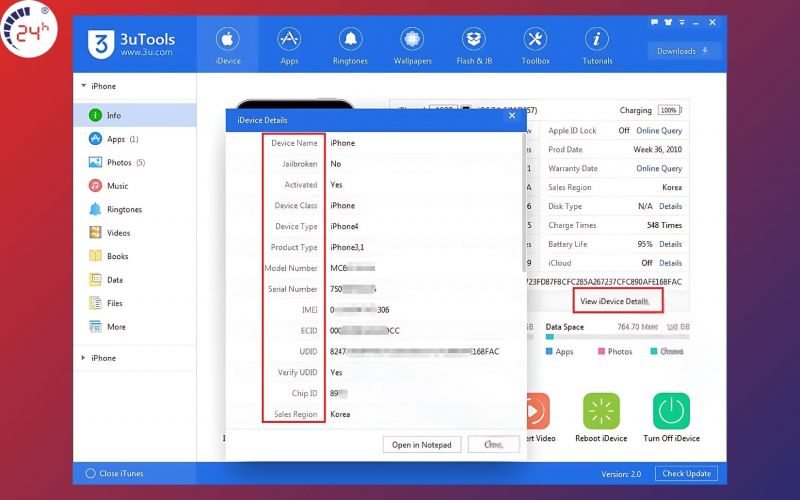Click the Downloads button
The height and width of the screenshot is (500, 800).
pyautogui.click(x=684, y=51)
